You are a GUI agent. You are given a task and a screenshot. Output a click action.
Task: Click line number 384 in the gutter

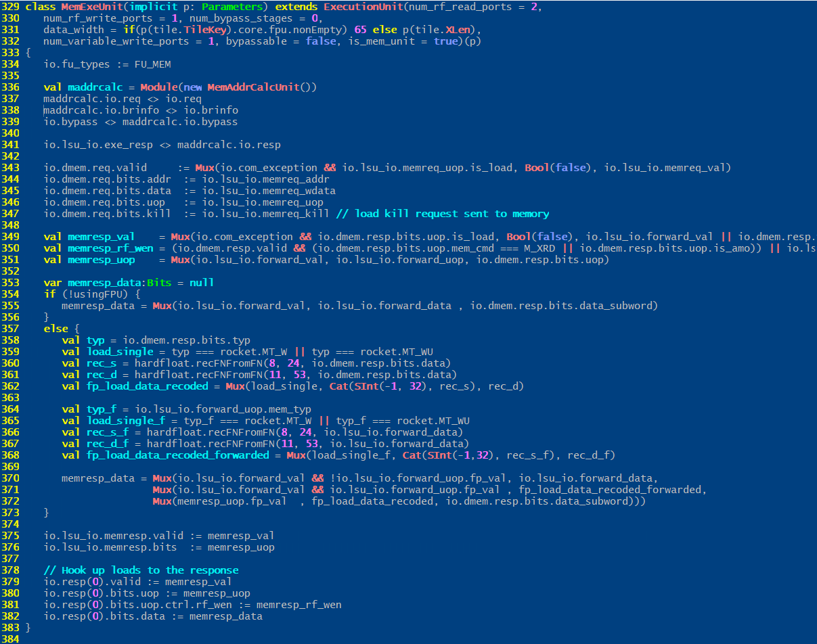(x=10, y=639)
